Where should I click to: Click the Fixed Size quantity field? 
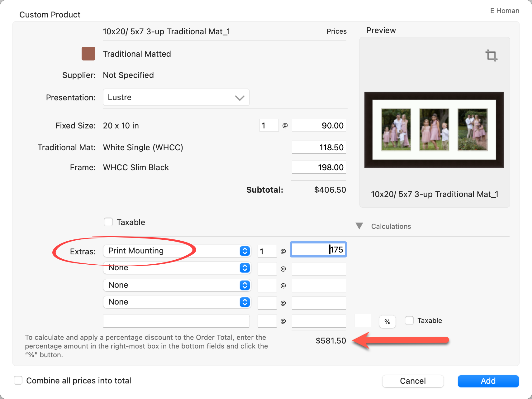[269, 126]
